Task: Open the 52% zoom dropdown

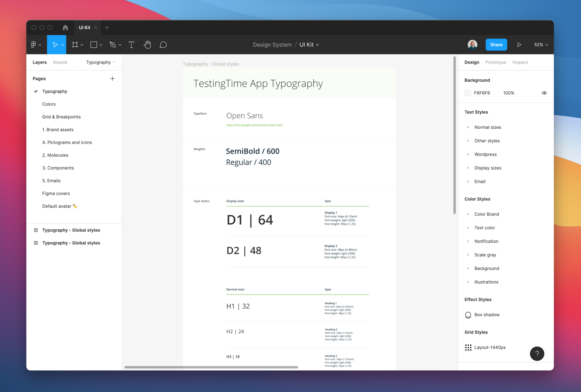Action: click(540, 44)
